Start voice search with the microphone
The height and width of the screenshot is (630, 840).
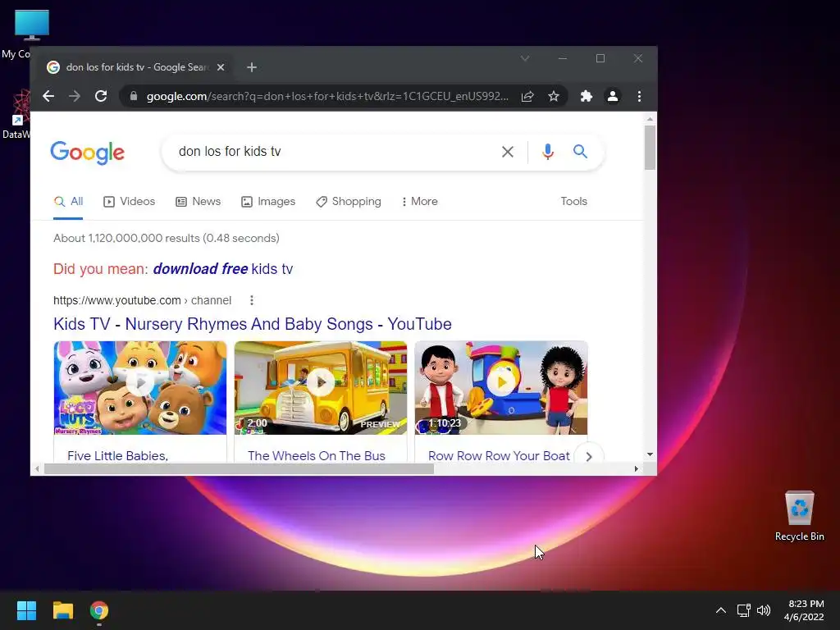[547, 152]
